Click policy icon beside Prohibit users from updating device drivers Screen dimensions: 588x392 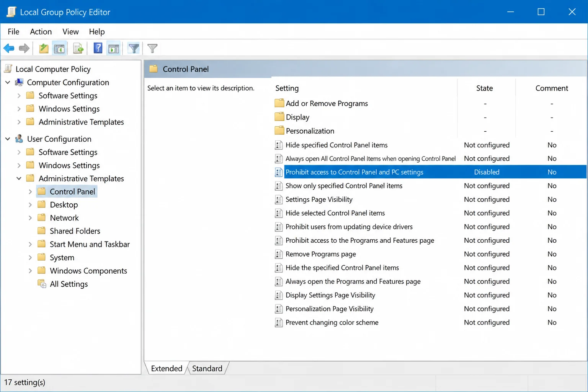coord(279,227)
